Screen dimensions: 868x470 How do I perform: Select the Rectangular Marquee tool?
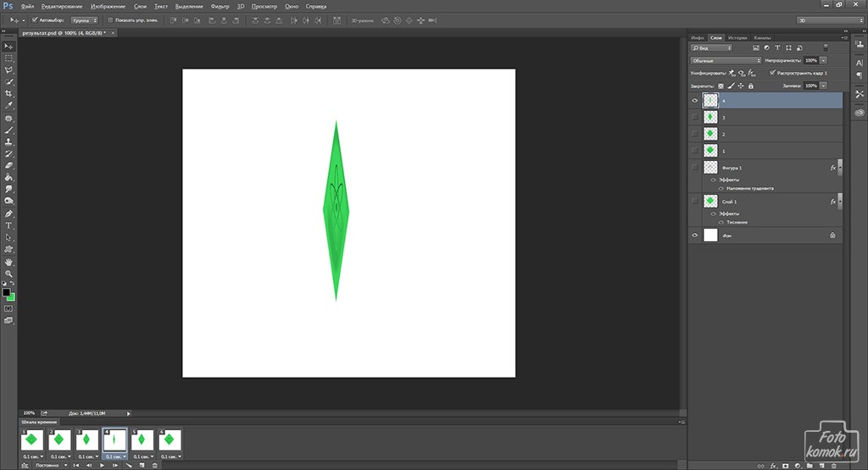tap(8, 58)
